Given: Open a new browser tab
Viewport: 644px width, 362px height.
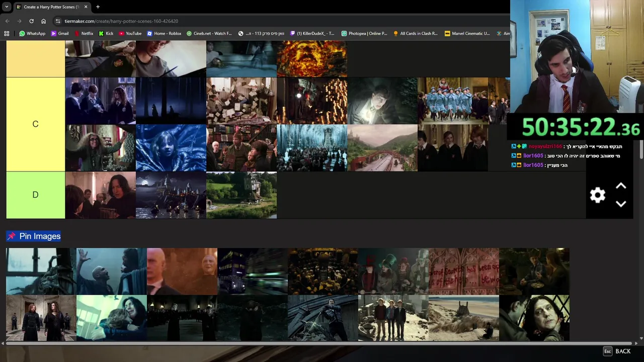Looking at the screenshot, I should coord(98,7).
